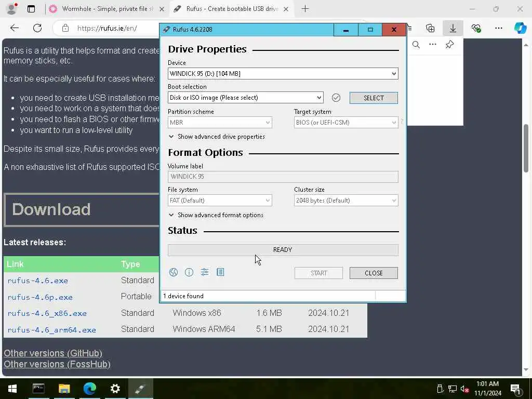
Task: Click the volume tray icon
Action: coord(464,389)
